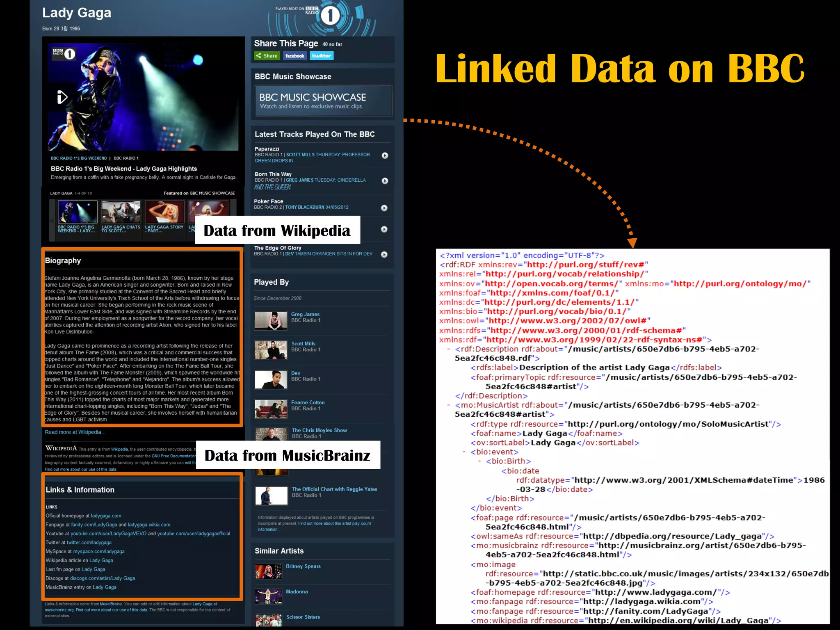
Task: Open official homepage ladygaga.com link
Action: (106, 516)
